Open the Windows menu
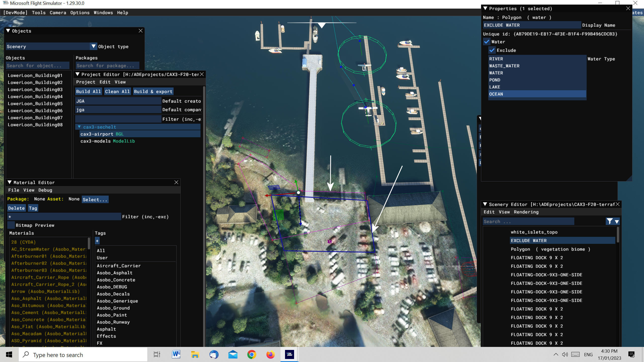 tap(103, 13)
